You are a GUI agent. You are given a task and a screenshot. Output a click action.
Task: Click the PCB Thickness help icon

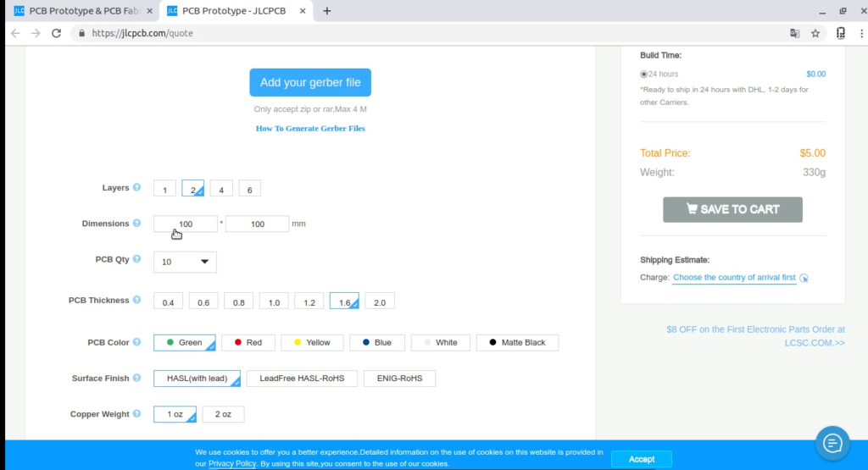pos(136,300)
